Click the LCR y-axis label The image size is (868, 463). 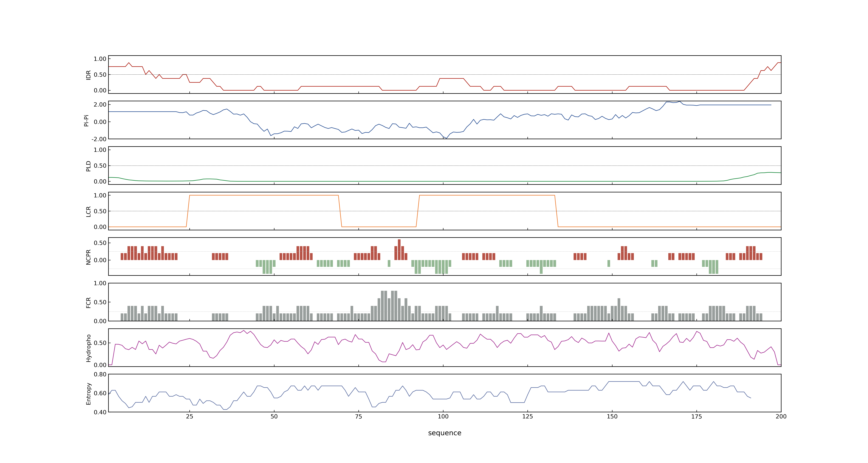[x=88, y=212]
